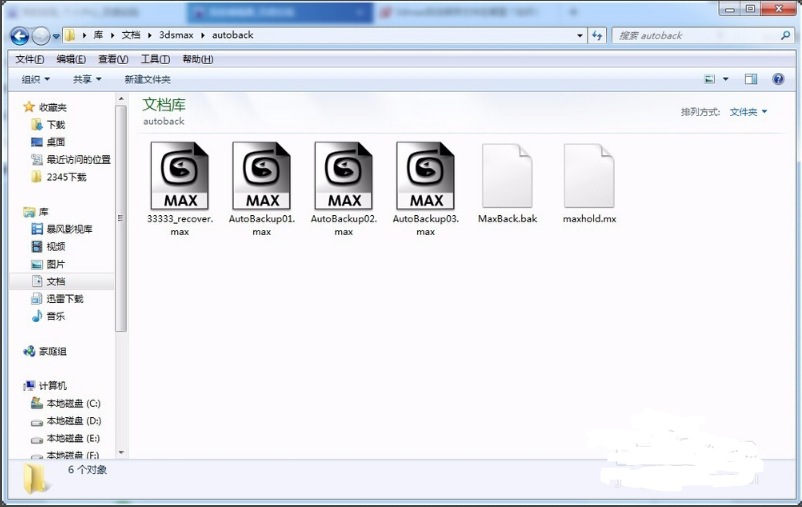Viewport: 802px width, 507px height.
Task: Click the folder icon in details pane
Action: pos(35,479)
